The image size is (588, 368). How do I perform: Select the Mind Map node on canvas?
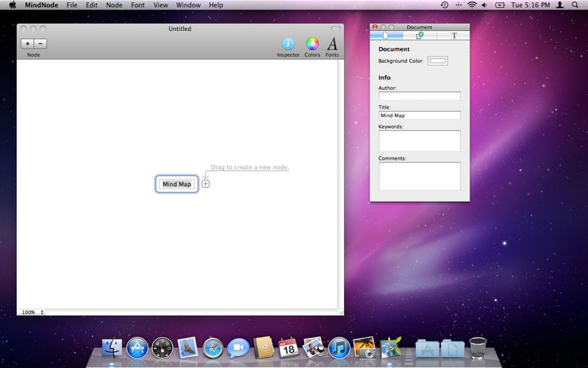pyautogui.click(x=176, y=184)
